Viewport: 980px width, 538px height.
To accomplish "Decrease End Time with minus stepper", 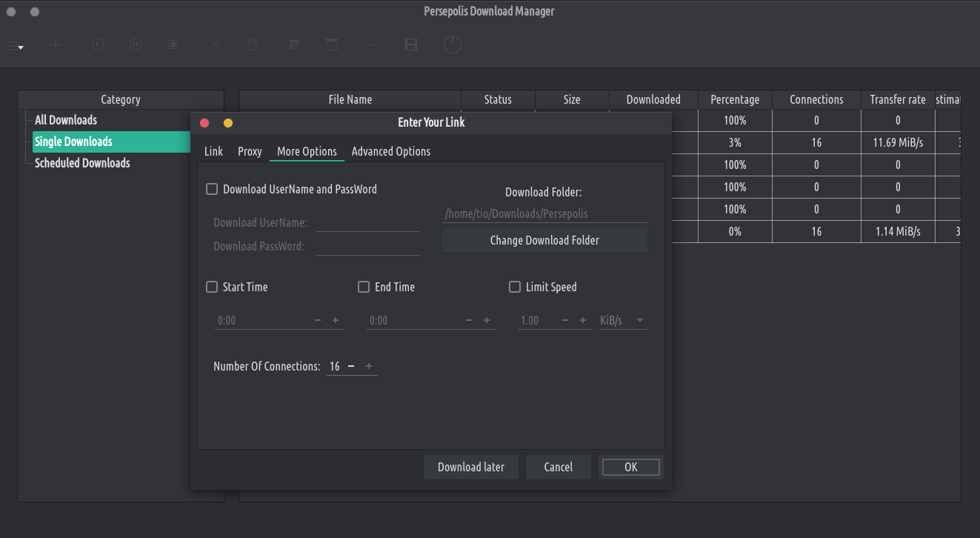I will [x=469, y=320].
